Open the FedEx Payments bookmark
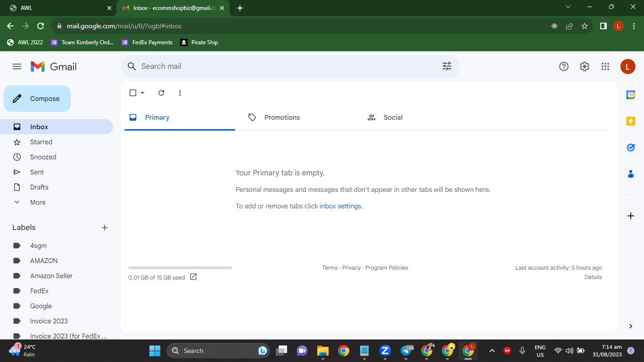The height and width of the screenshot is (362, 644). point(147,42)
